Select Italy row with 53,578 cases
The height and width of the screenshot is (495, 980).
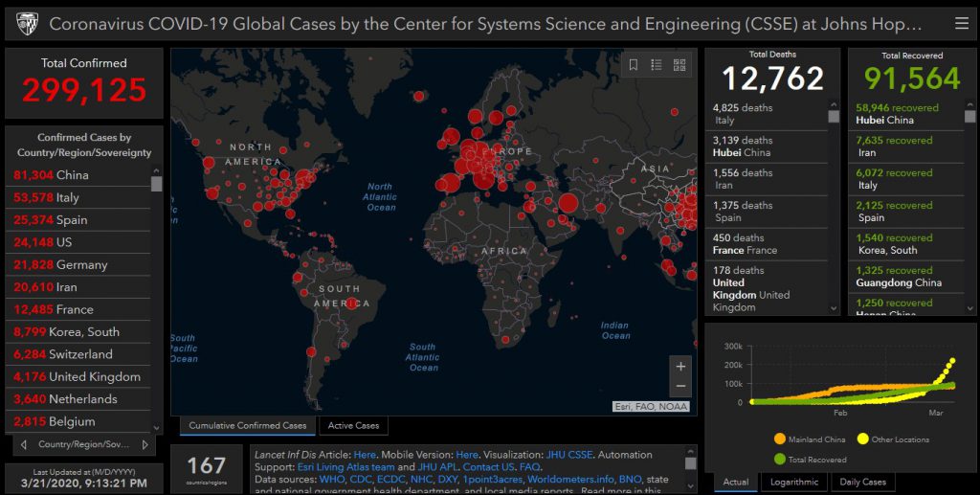point(78,197)
